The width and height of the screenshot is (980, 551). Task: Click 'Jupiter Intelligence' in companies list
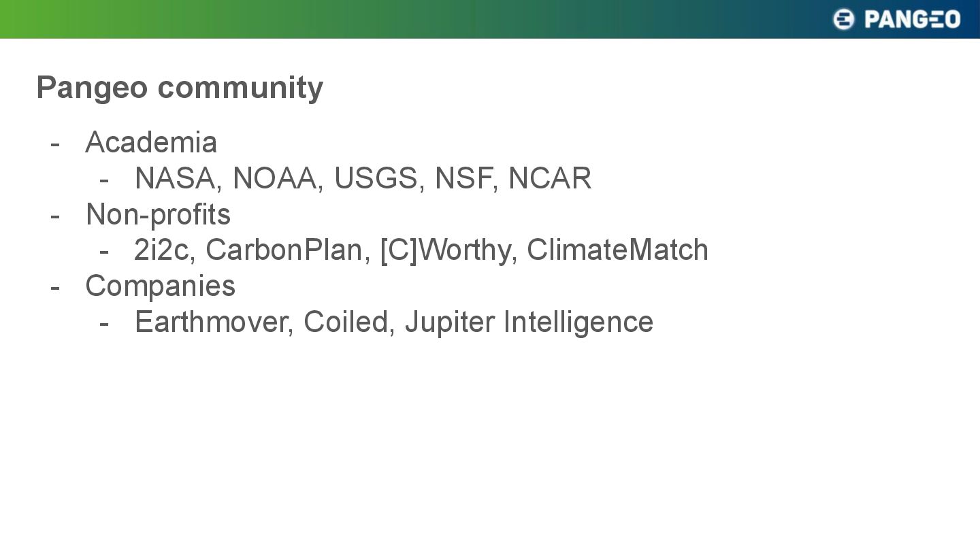[529, 322]
